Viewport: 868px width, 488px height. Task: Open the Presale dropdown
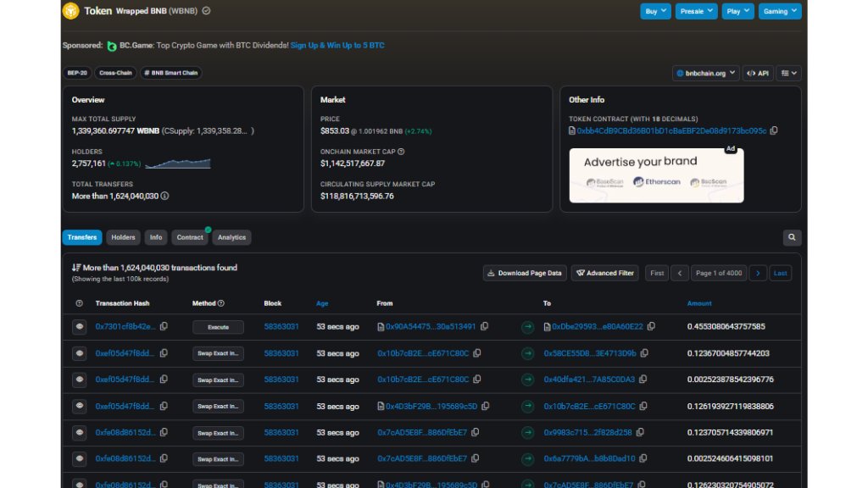(697, 11)
